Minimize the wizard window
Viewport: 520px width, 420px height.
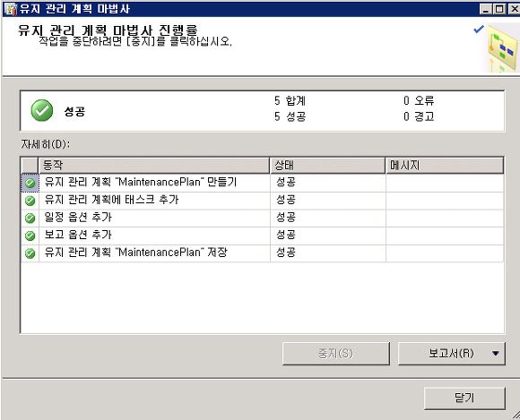click(486, 9)
